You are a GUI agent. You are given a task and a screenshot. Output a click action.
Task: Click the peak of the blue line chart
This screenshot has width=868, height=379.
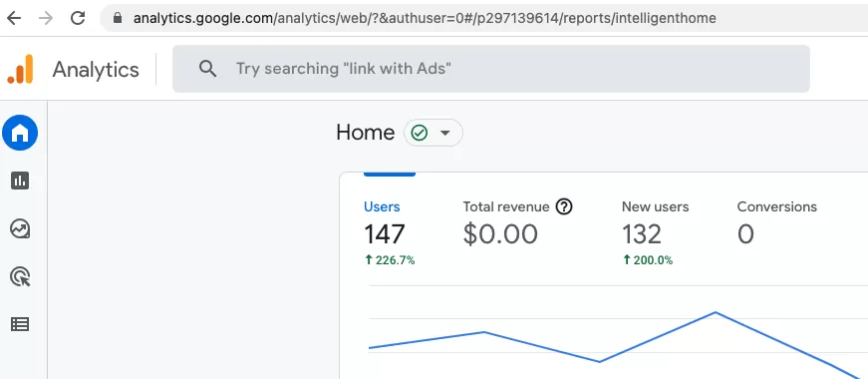(x=716, y=312)
